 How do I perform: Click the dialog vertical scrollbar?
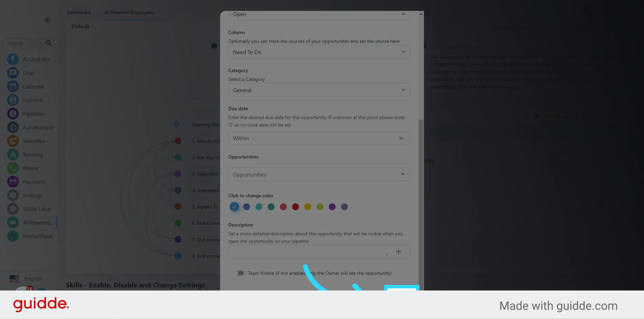[x=421, y=204]
